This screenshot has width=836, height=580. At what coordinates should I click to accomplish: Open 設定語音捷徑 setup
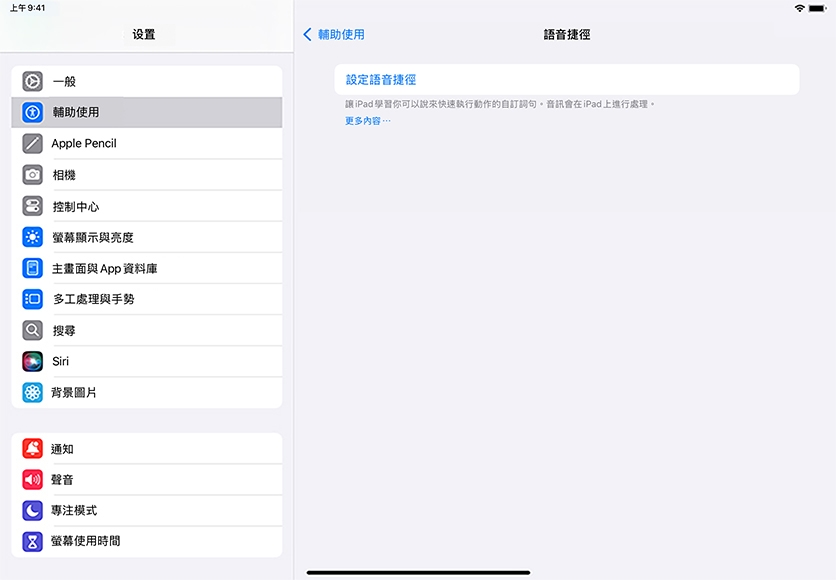pos(381,79)
